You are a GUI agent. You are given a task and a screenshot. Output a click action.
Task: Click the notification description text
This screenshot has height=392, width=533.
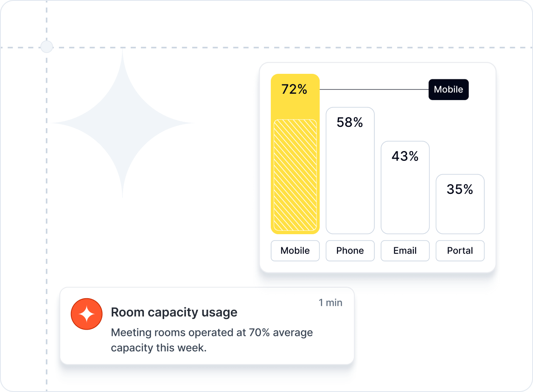212,340
